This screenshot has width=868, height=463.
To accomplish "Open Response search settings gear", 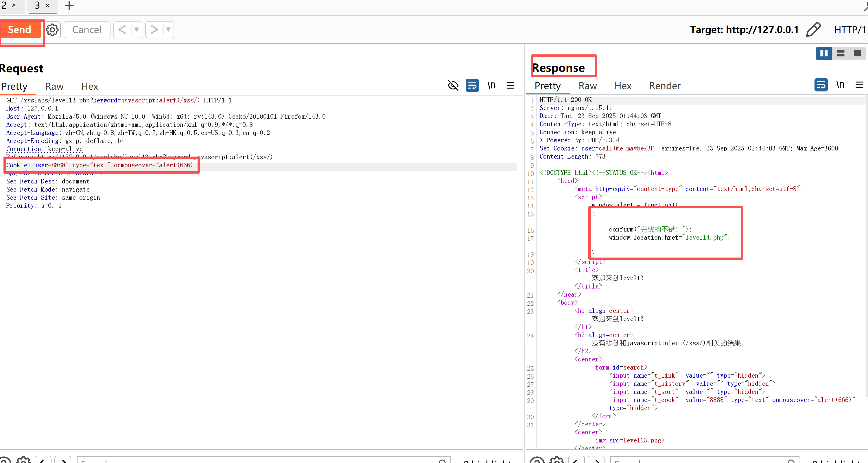I will click(557, 460).
